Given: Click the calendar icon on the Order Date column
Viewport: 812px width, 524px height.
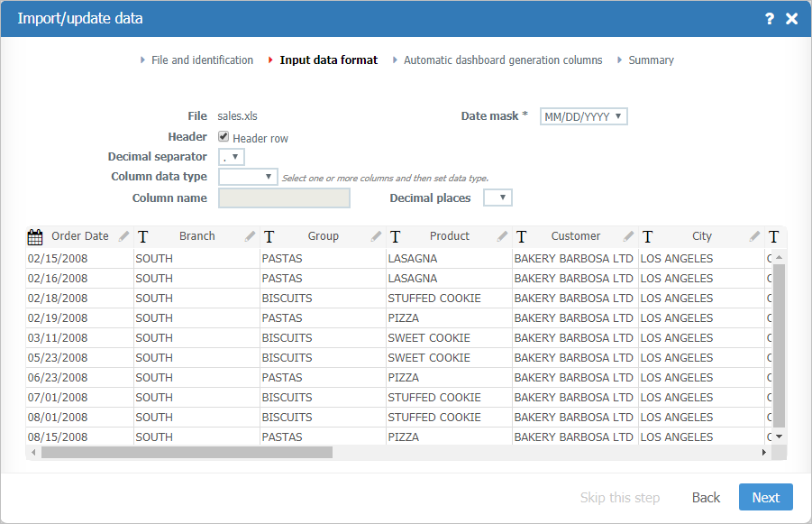Looking at the screenshot, I should coord(34,236).
